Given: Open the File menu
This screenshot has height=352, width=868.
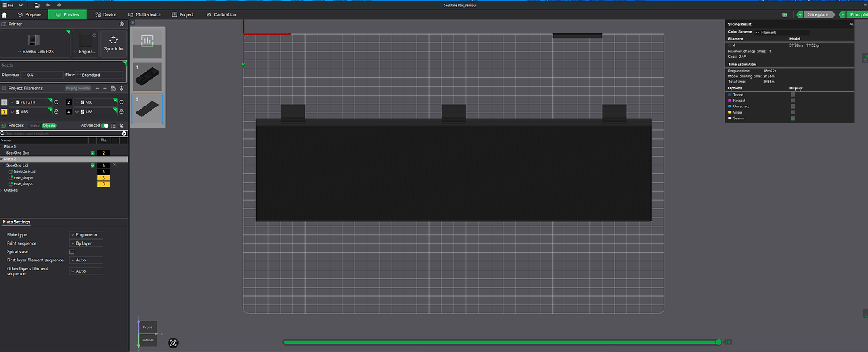Looking at the screenshot, I should [x=9, y=4].
